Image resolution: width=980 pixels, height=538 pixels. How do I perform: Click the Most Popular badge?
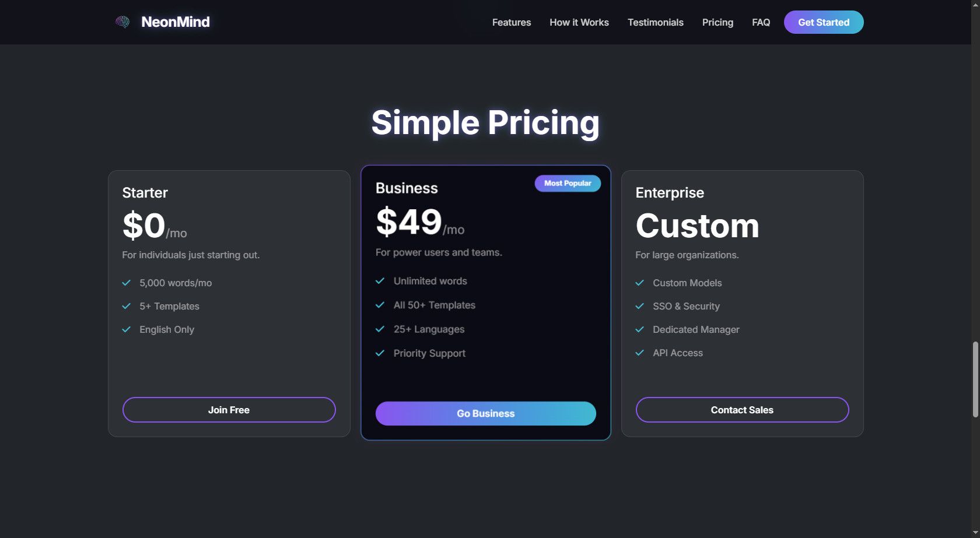[568, 183]
